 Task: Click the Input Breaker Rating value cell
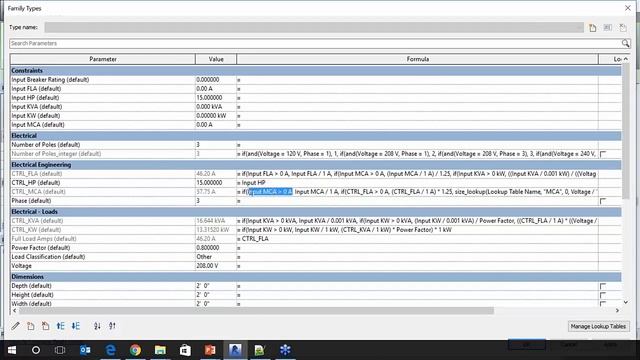[216, 80]
